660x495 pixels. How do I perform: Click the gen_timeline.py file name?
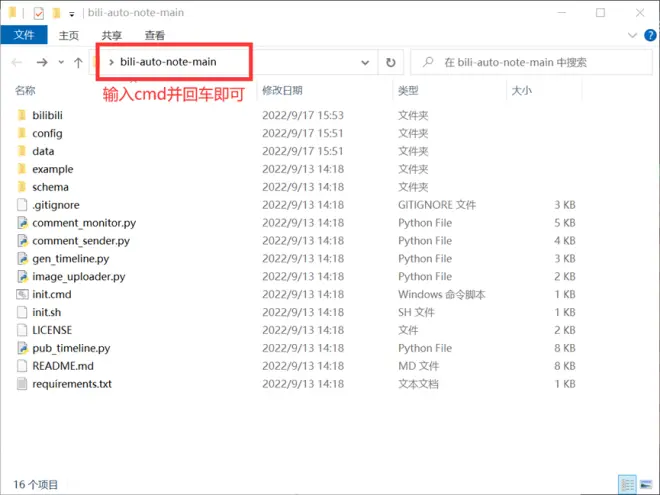click(x=71, y=258)
